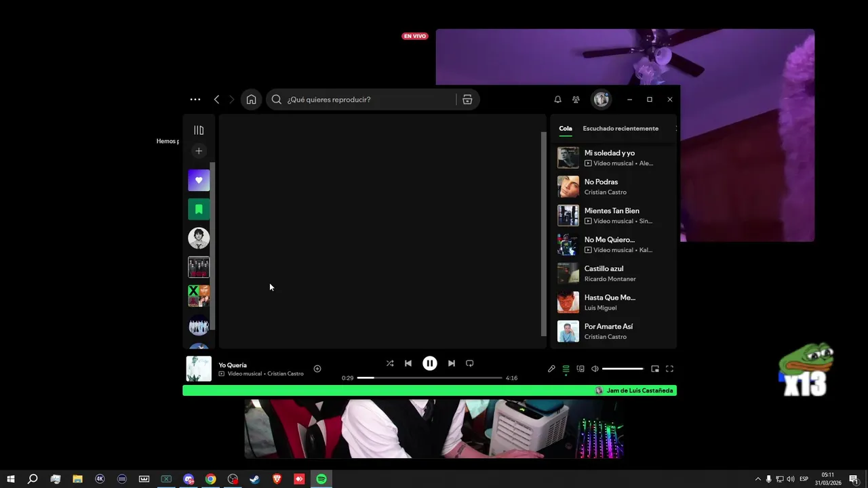Play 'Mientes Tan Bien' from the queue

click(x=614, y=216)
